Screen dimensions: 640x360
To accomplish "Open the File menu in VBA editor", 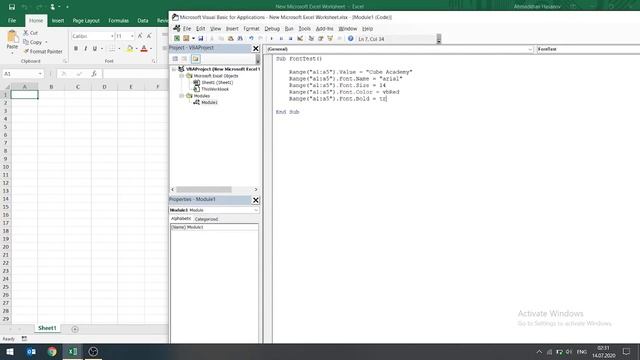I will pyautogui.click(x=187, y=29).
